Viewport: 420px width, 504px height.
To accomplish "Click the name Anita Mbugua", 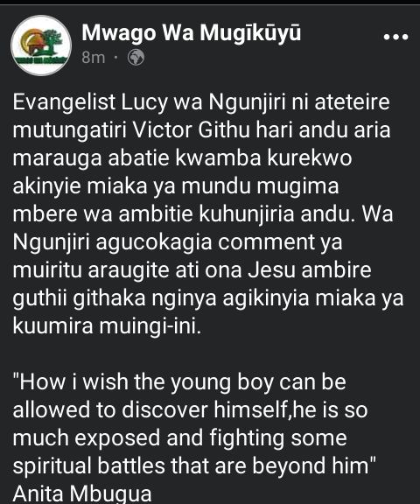I will pos(82,493).
